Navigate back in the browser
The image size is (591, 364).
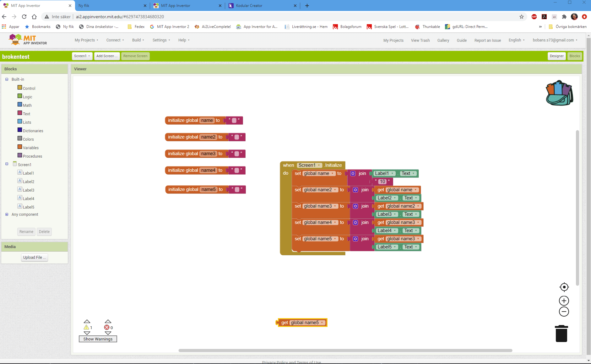(x=4, y=17)
